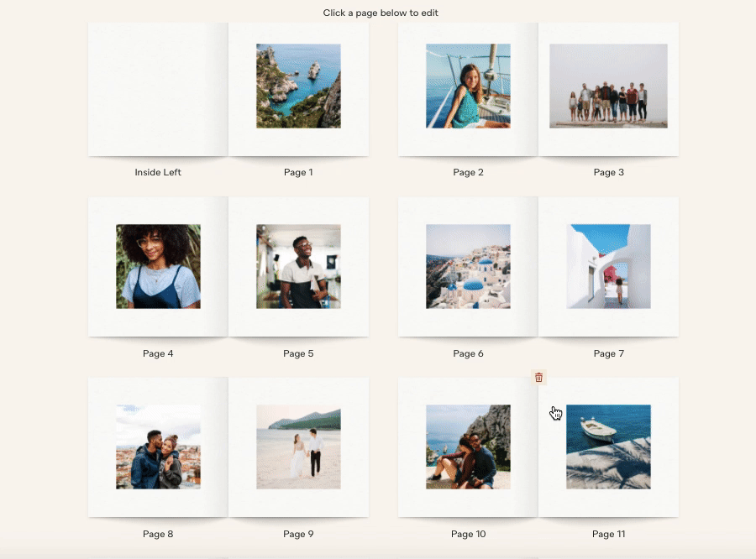Viewport: 756px width, 559px height.
Task: Click the 'Page 3' label
Action: (608, 172)
